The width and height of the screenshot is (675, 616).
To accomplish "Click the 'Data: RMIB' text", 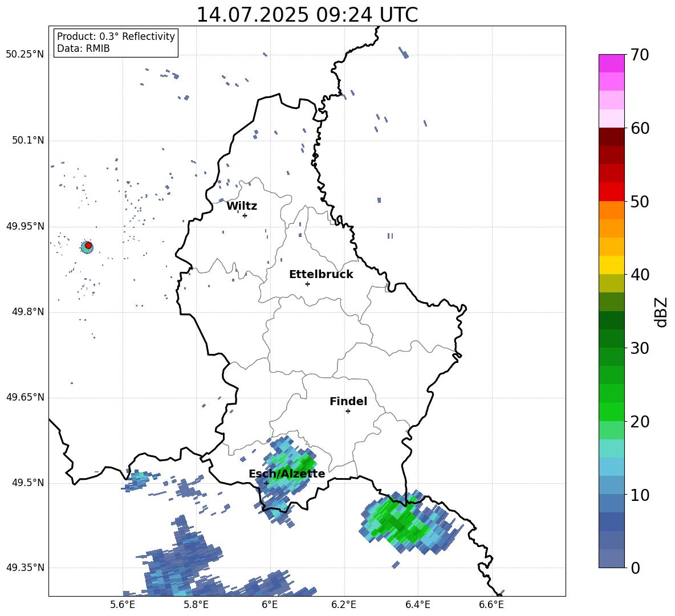I will click(83, 48).
